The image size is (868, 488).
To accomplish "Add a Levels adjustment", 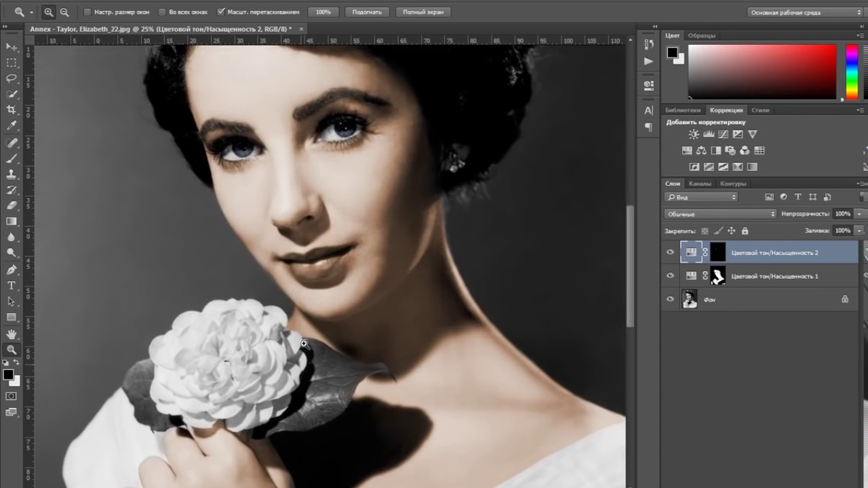I will click(709, 134).
